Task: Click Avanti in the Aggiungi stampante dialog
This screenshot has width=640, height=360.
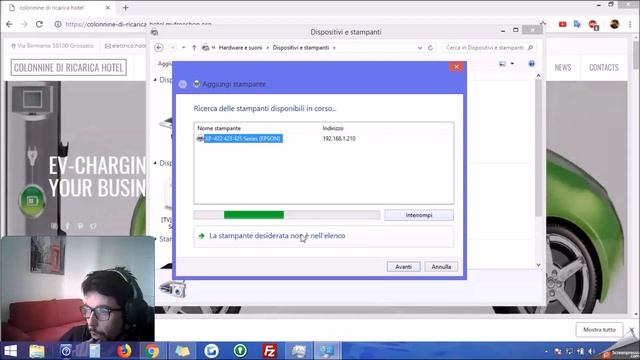Action: click(403, 267)
